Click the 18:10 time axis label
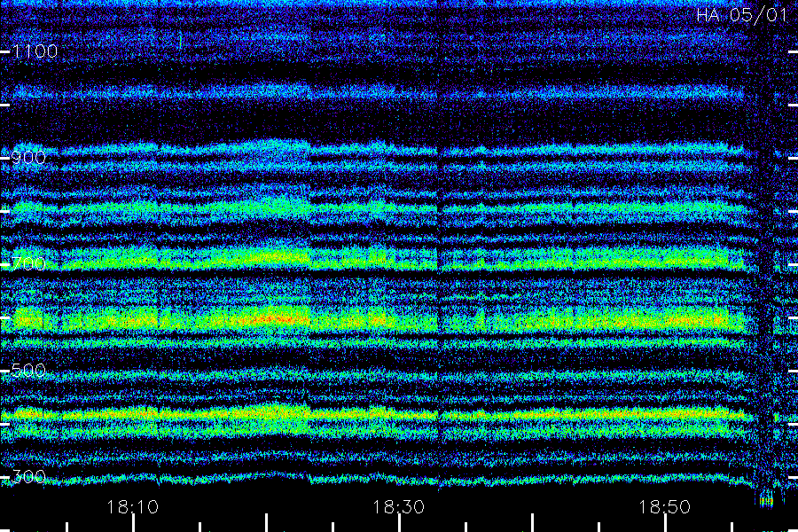This screenshot has width=798, height=532. pyautogui.click(x=132, y=507)
